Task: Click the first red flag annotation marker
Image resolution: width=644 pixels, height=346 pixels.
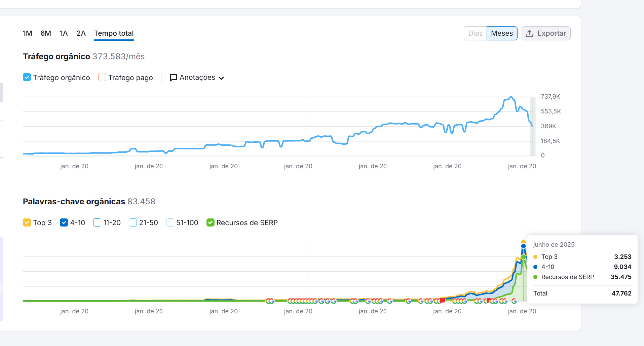Action: click(x=443, y=300)
